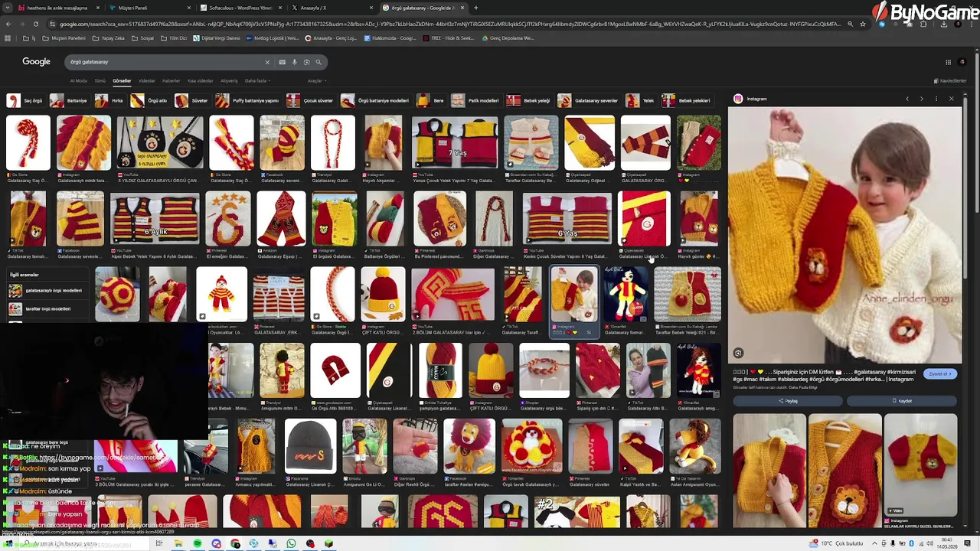
Task: Go back in browser history
Action: point(8,24)
